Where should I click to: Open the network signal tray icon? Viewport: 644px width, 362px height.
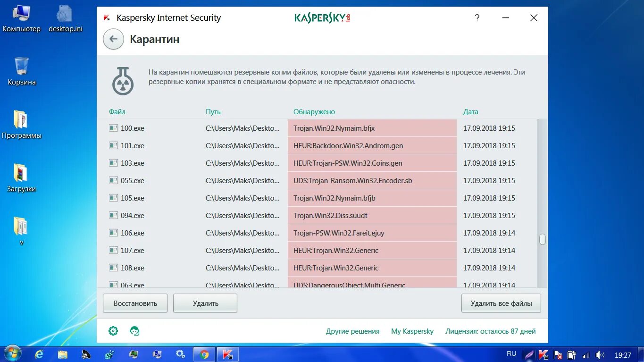586,354
